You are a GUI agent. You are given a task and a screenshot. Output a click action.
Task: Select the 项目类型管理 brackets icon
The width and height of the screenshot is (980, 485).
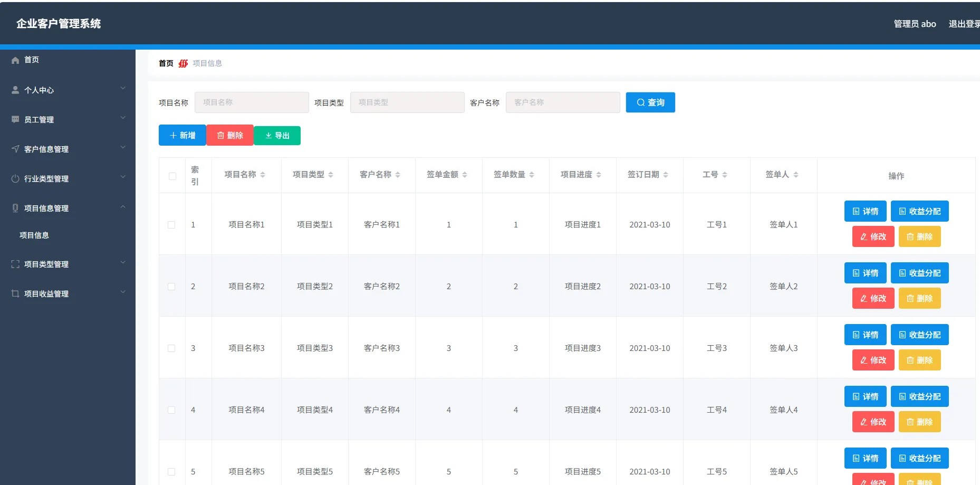pos(15,264)
